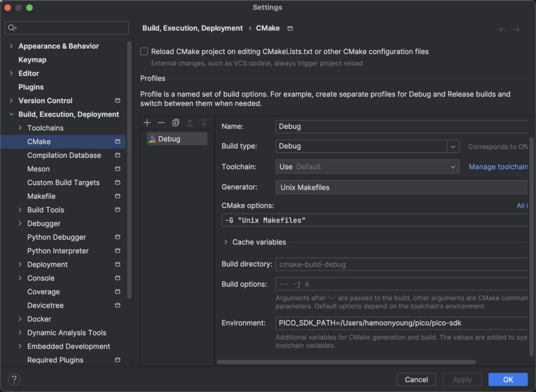Select Custom Build Targets page
Viewport: 536px width, 392px height.
click(x=63, y=183)
